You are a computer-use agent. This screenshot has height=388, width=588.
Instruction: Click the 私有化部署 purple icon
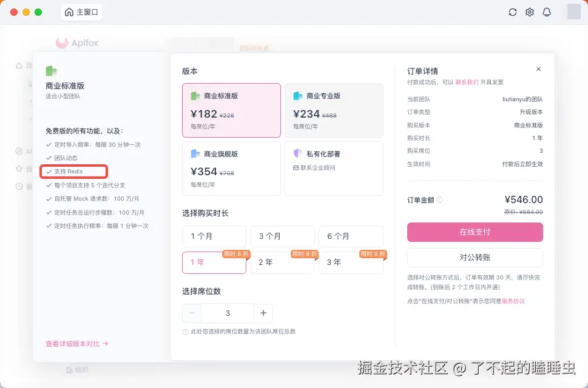[x=297, y=153]
